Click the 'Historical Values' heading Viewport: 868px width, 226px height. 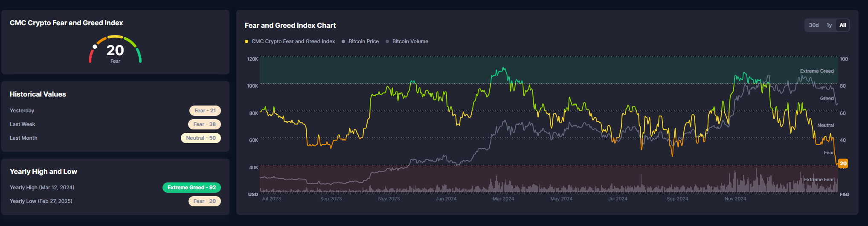(38, 94)
